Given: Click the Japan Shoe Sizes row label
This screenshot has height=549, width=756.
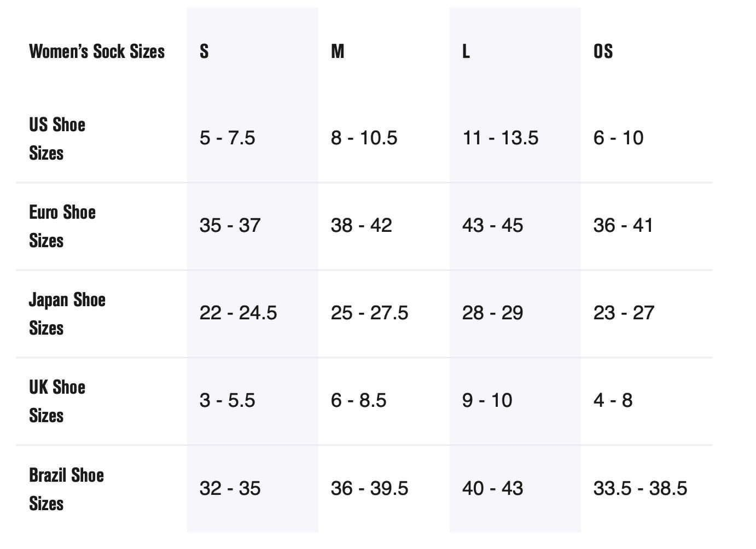Looking at the screenshot, I should point(67,313).
